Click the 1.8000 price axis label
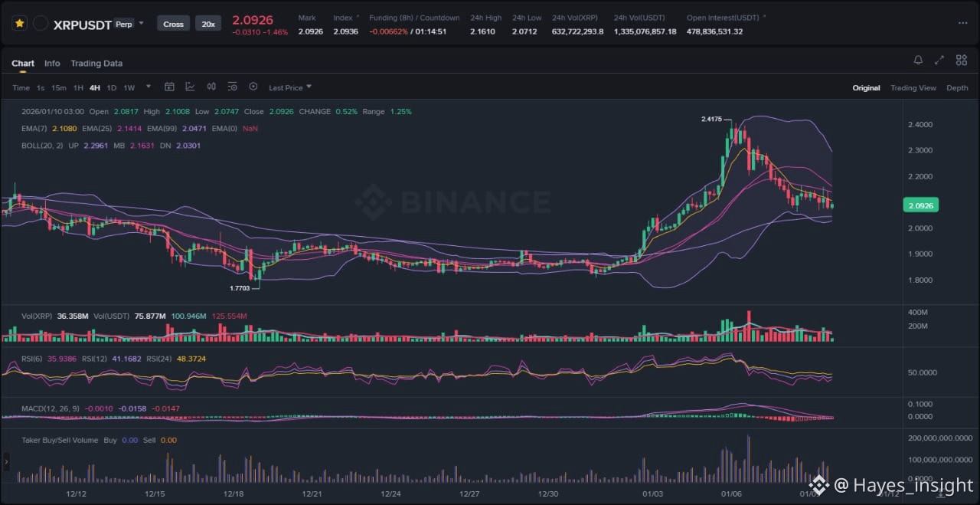 920,280
